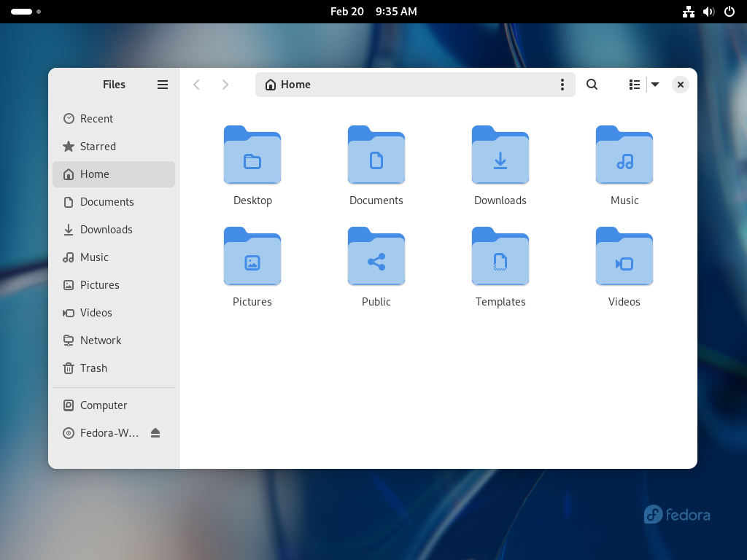The width and height of the screenshot is (747, 560).
Task: Open the path bar three-dot menu
Action: pyautogui.click(x=562, y=85)
